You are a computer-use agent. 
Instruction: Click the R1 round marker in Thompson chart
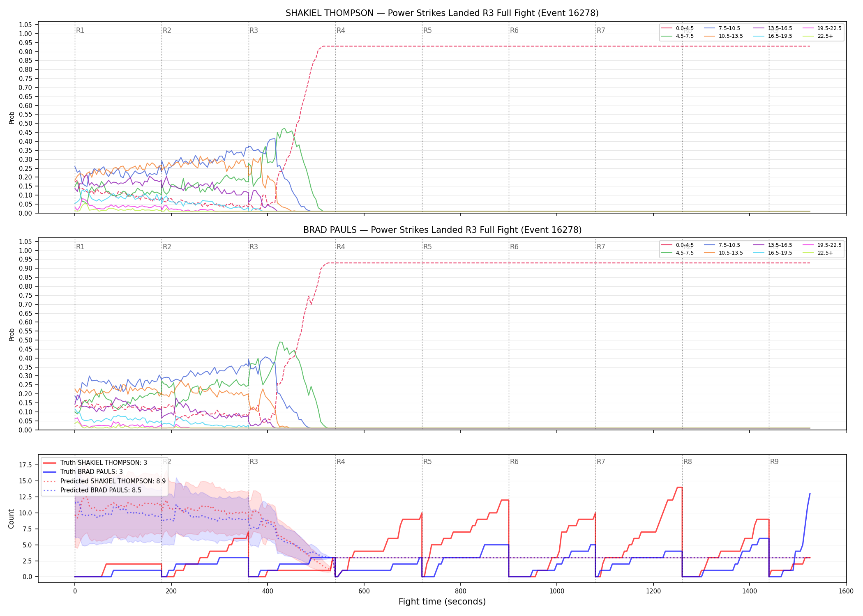click(80, 30)
